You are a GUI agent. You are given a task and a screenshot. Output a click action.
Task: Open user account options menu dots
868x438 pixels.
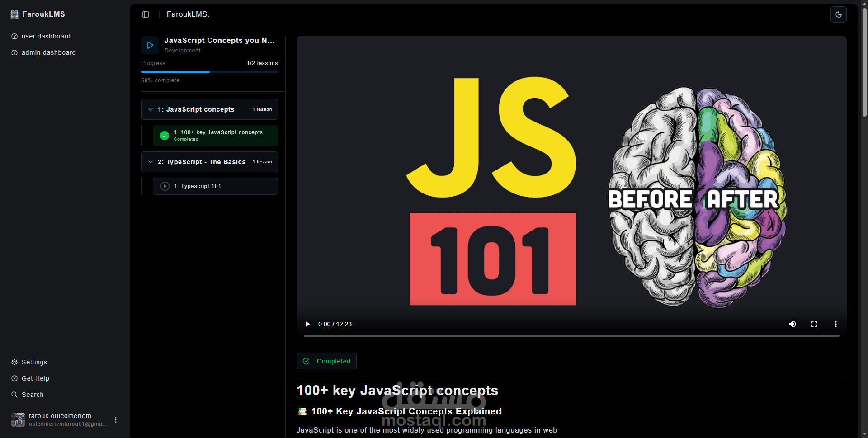coord(116,420)
